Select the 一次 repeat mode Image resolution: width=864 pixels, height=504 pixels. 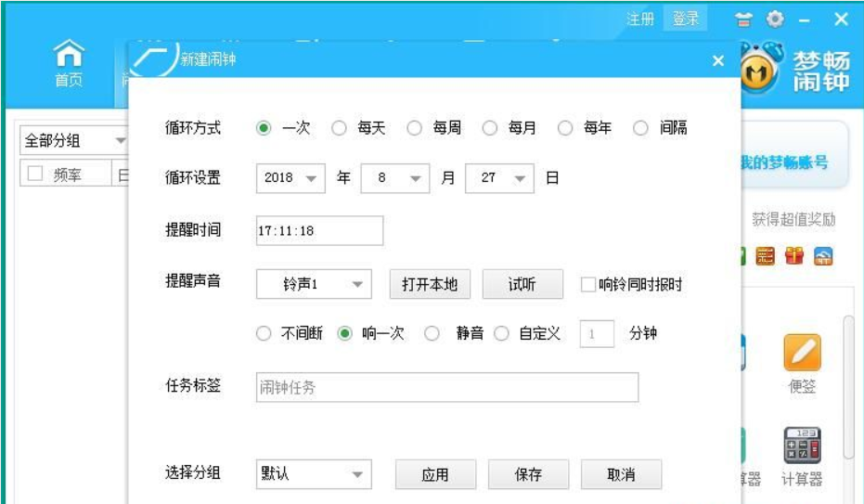point(264,128)
